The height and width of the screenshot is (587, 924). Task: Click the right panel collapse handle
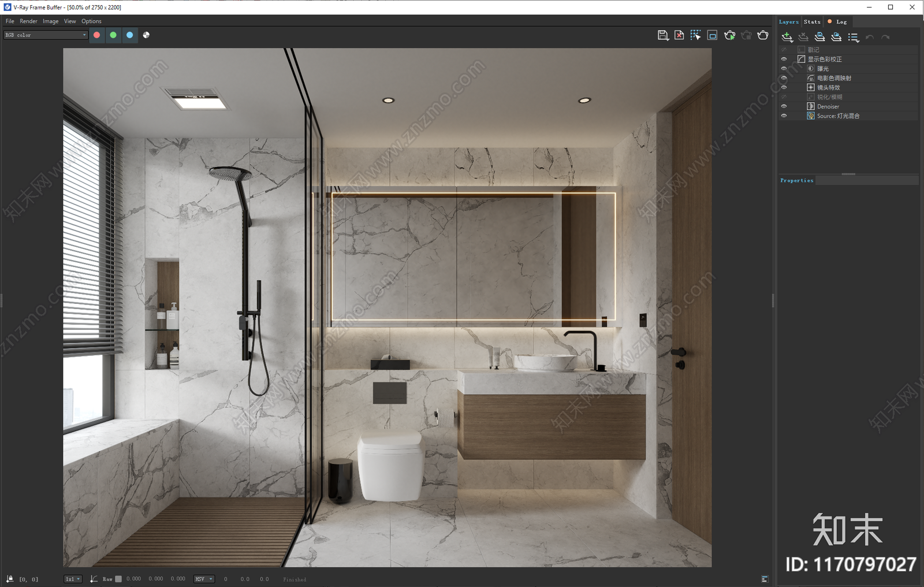click(x=773, y=300)
